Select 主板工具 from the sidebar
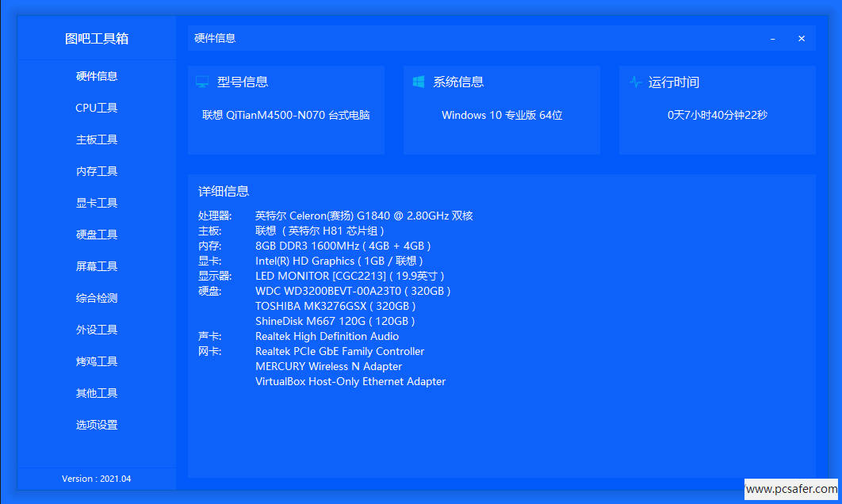This screenshot has height=504, width=842. coord(97,139)
